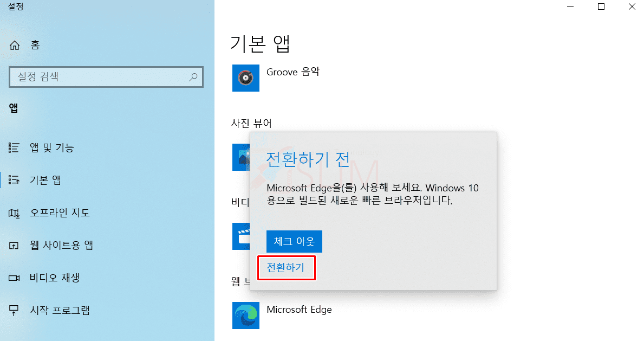Image resolution: width=644 pixels, height=341 pixels.
Task: Click the 비디오 재생 camera icon
Action: (x=14, y=278)
